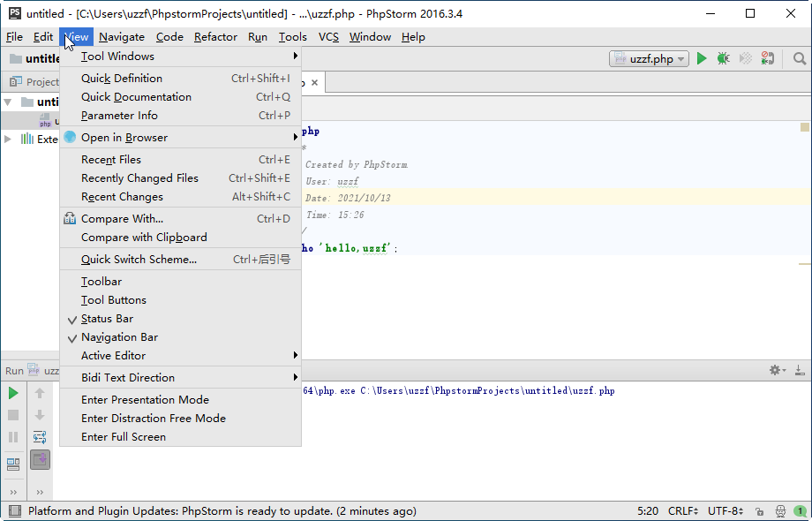Viewport: 812px width, 521px height.
Task: Choose Recent Files from the View menu
Action: (x=180, y=160)
